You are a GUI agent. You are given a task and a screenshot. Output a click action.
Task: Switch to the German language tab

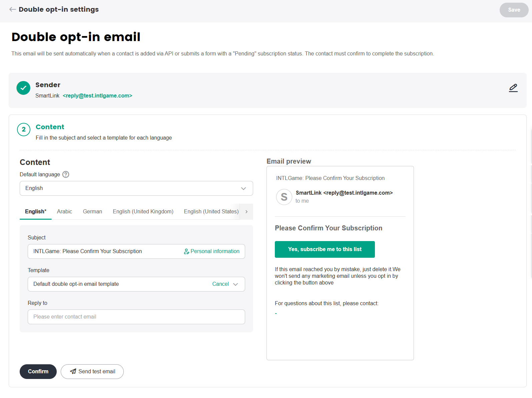click(x=92, y=212)
